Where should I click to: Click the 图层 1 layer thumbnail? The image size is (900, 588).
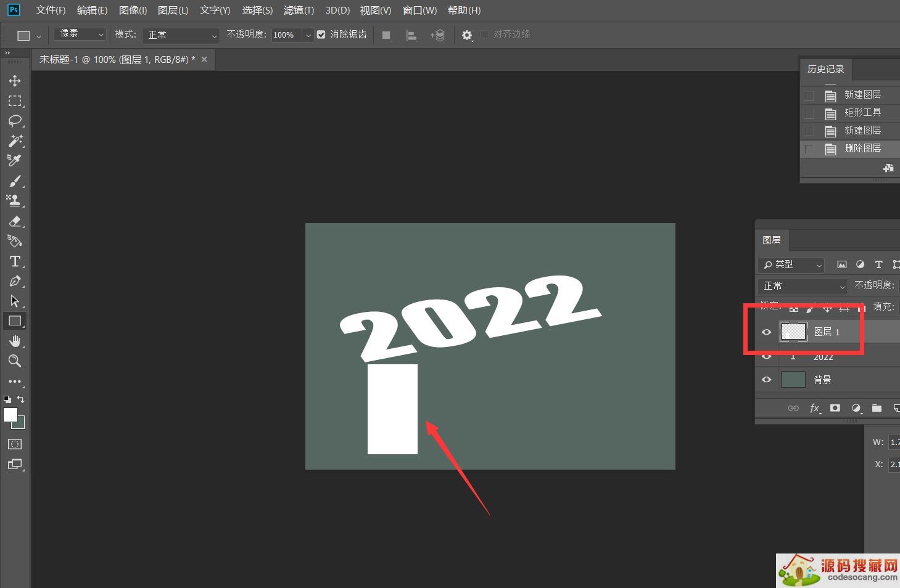[x=793, y=332]
